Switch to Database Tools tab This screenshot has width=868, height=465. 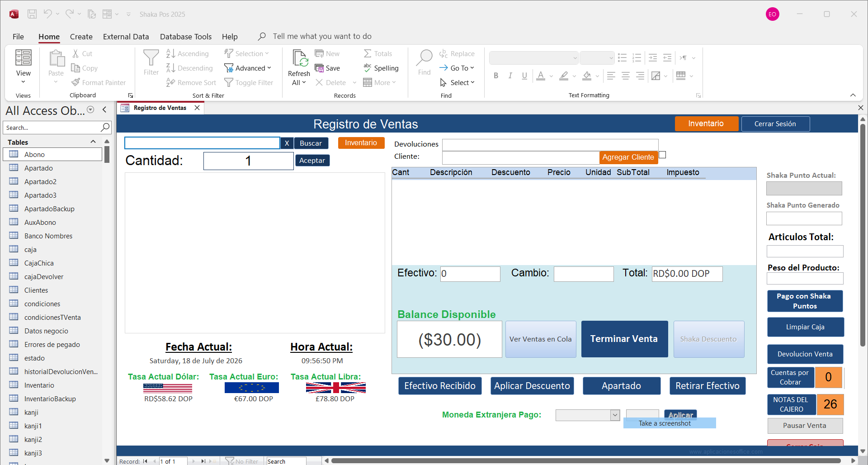[x=186, y=37]
